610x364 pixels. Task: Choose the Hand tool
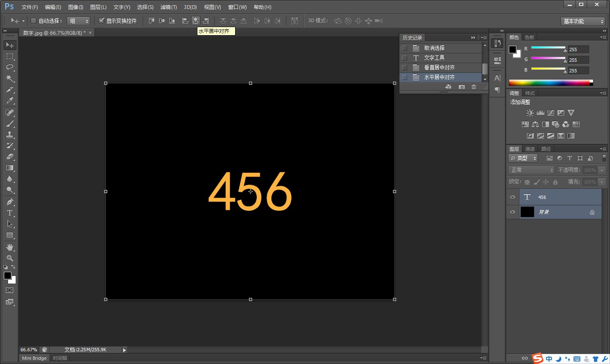click(x=10, y=247)
